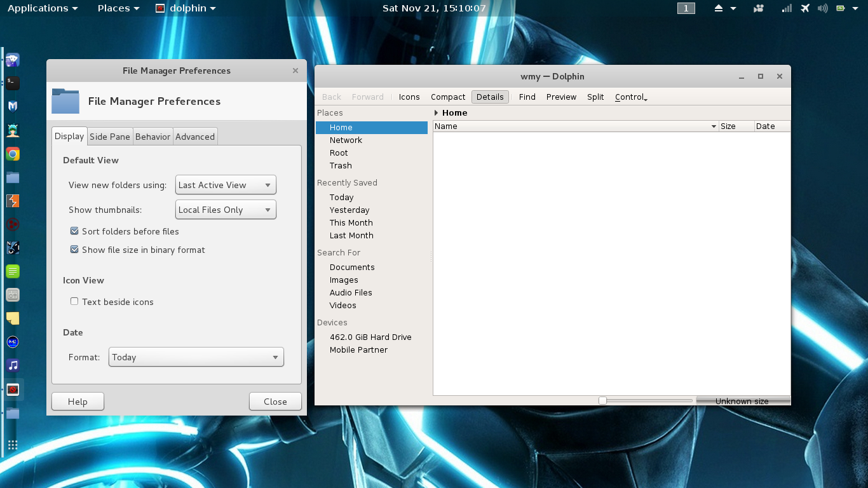Launch Burp Suite from the dock
The height and width of the screenshot is (488, 868).
[x=13, y=201]
